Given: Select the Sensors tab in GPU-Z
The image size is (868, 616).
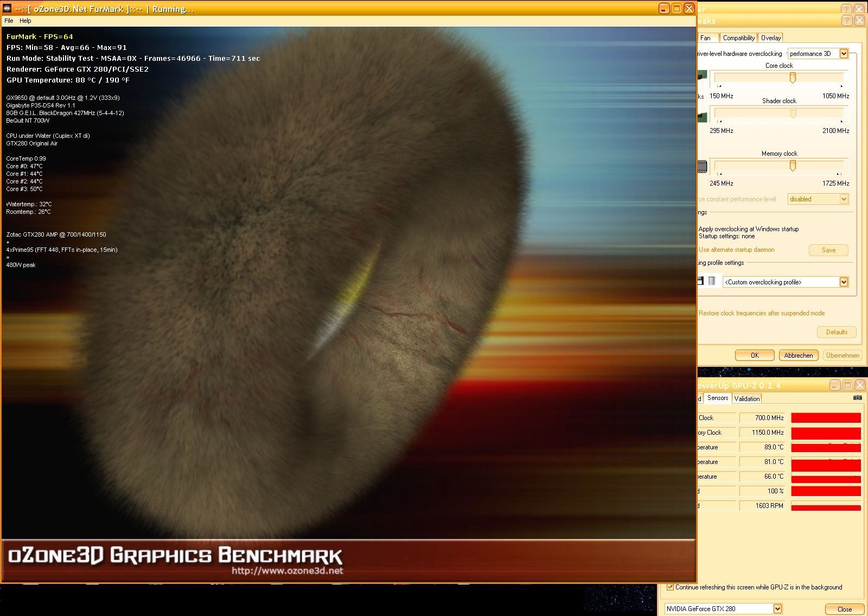Looking at the screenshot, I should [718, 398].
